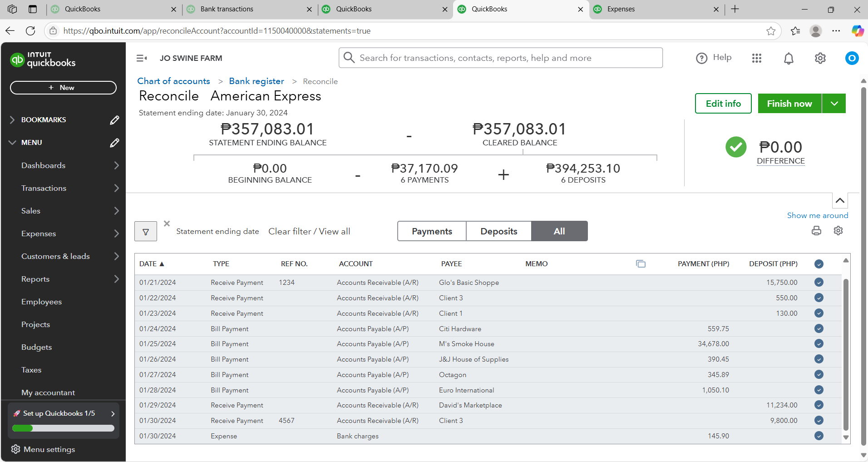This screenshot has width=868, height=462.
Task: Open the notifications bell
Action: pyautogui.click(x=789, y=58)
